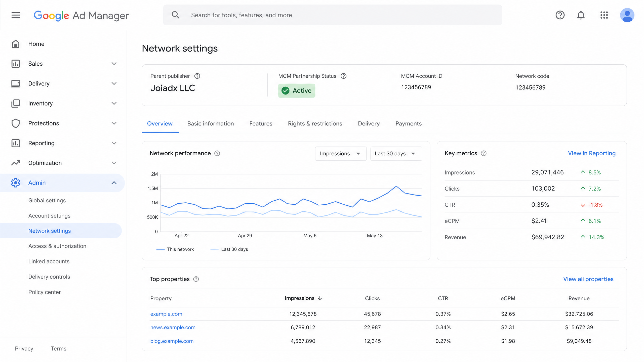Click the Reporting chart icon

pyautogui.click(x=16, y=143)
